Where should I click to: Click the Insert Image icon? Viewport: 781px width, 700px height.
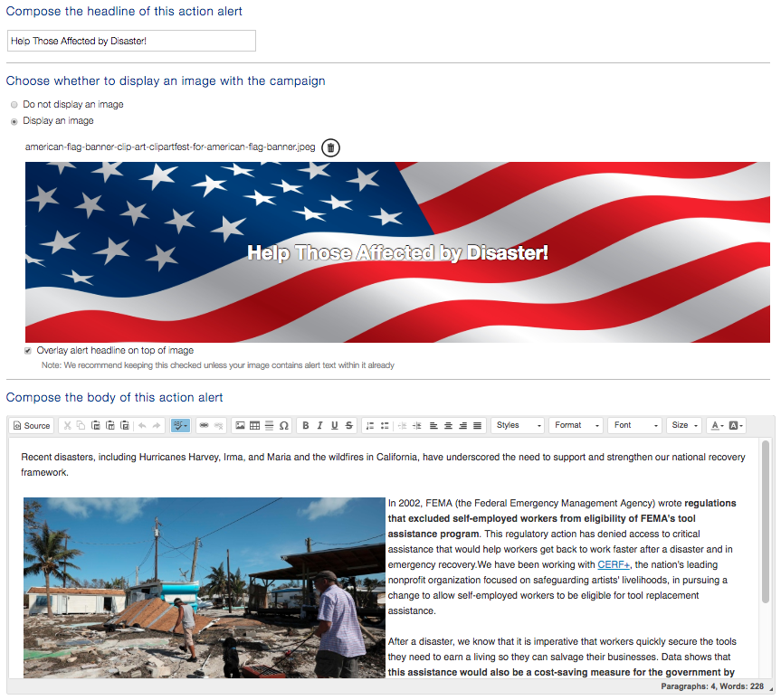[240, 426]
